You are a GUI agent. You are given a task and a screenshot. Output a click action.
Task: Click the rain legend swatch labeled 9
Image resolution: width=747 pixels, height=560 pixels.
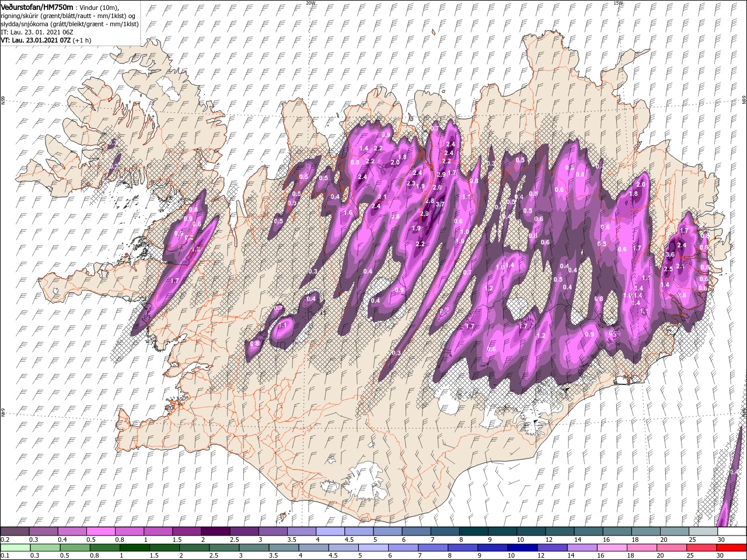coord(492,548)
